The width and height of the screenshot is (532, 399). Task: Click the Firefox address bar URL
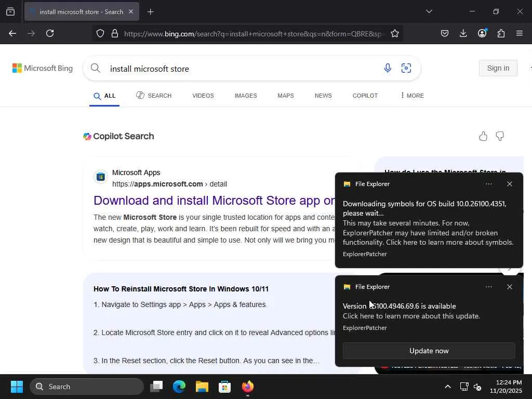click(254, 34)
